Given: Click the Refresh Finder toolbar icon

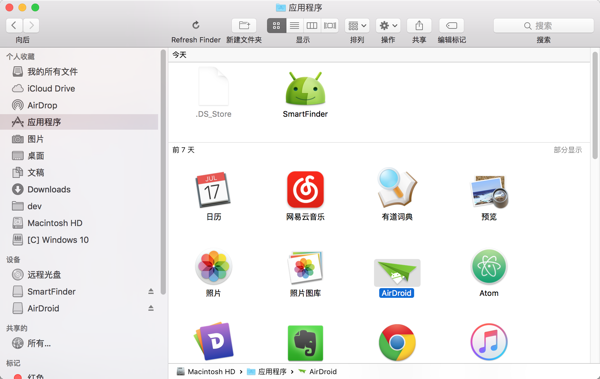Looking at the screenshot, I should coord(196,25).
